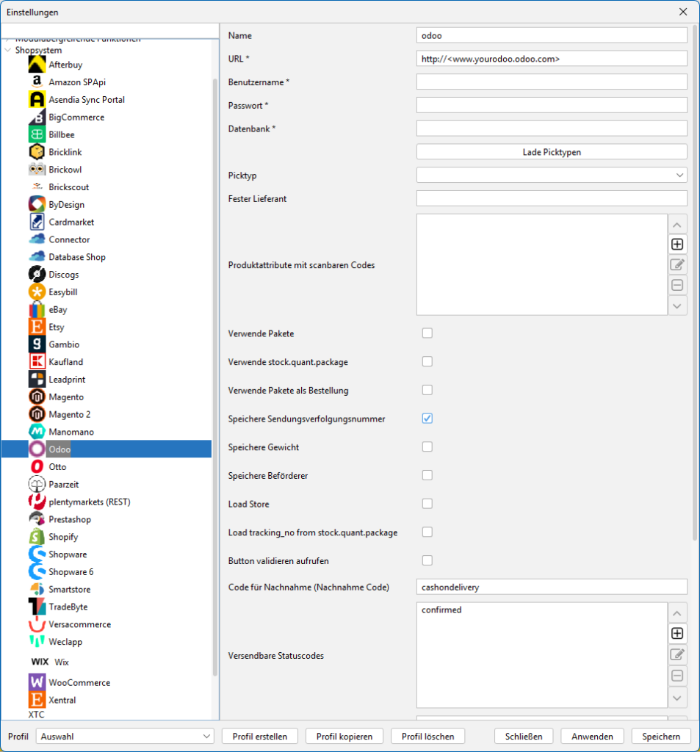Collapse the Shopsystem tree node
The height and width of the screenshot is (752, 700).
8,51
